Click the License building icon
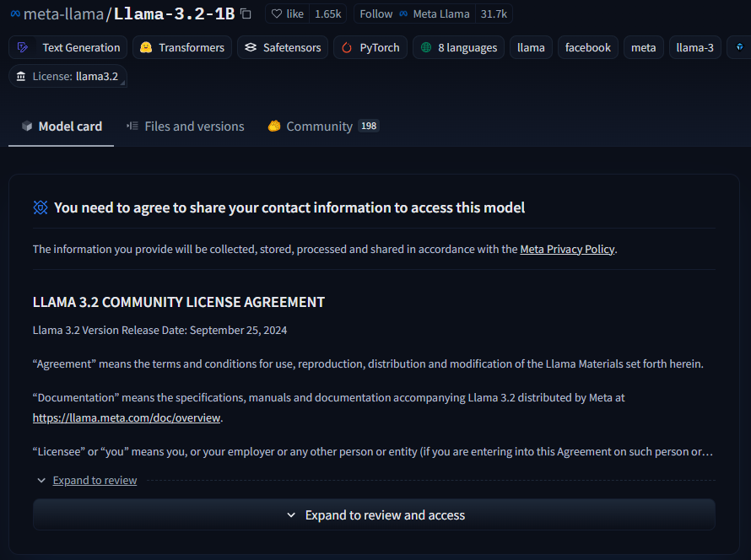This screenshot has width=751, height=560. click(21, 76)
